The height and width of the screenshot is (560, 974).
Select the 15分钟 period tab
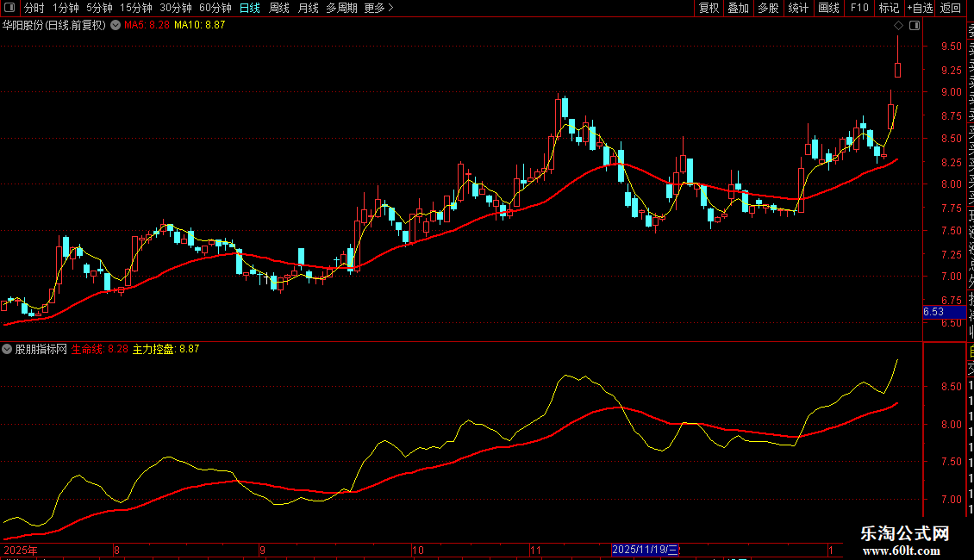(x=136, y=8)
